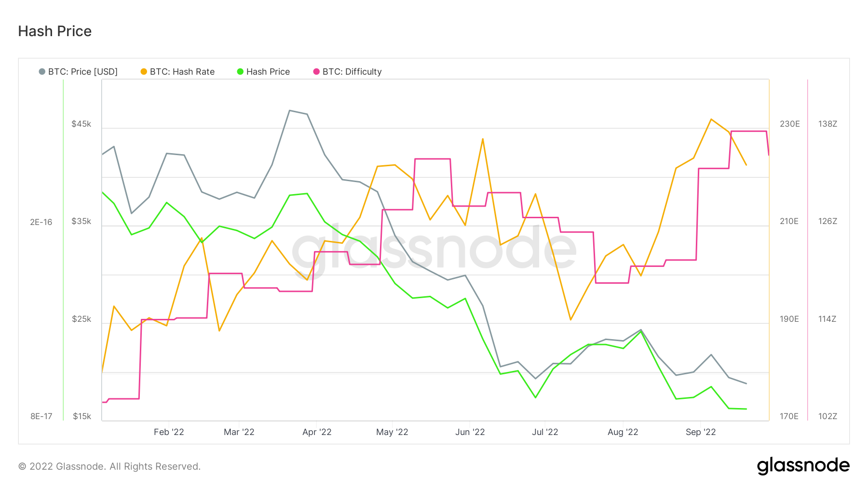Click the 230E hash rate axis label
This screenshot has height=488, width=868.
[789, 124]
